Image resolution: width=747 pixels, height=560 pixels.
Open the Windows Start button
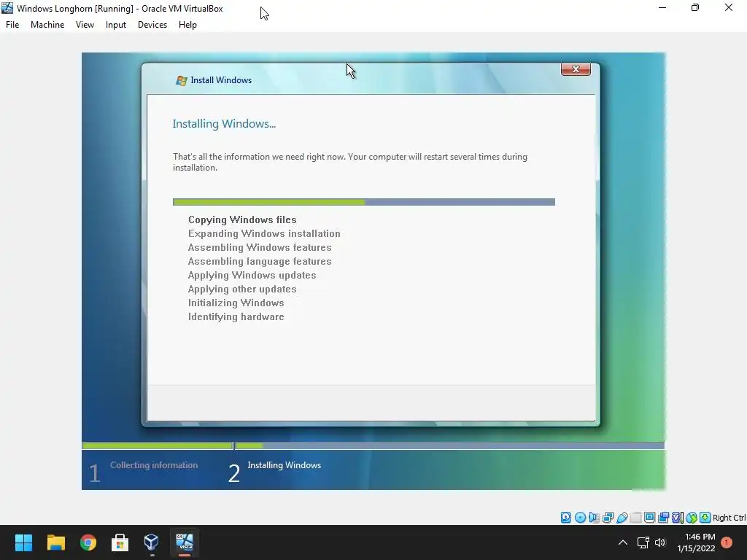[x=23, y=542]
